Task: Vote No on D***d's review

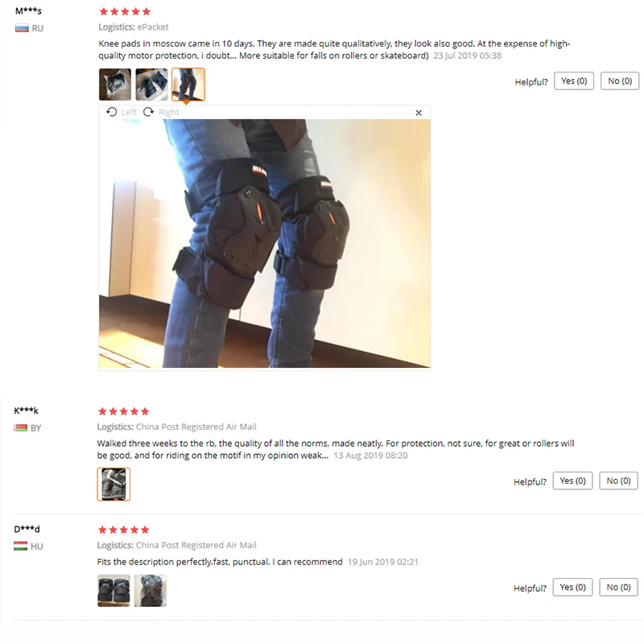Action: coord(618,587)
